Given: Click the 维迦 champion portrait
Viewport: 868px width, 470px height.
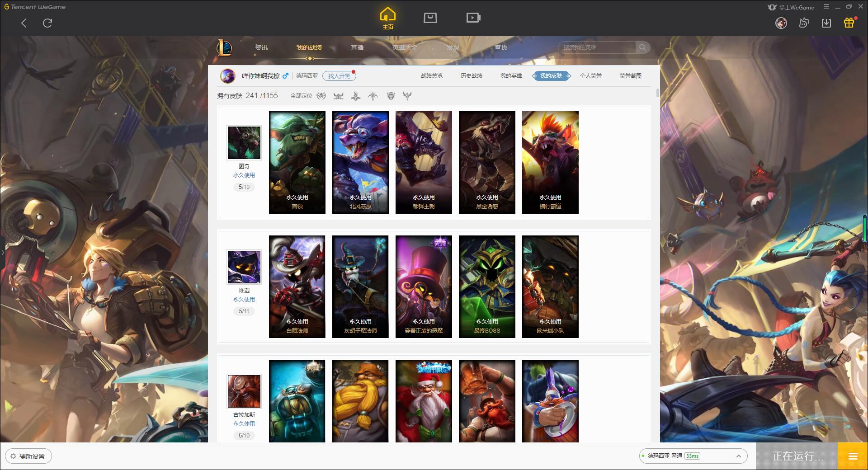Looking at the screenshot, I should pyautogui.click(x=244, y=267).
